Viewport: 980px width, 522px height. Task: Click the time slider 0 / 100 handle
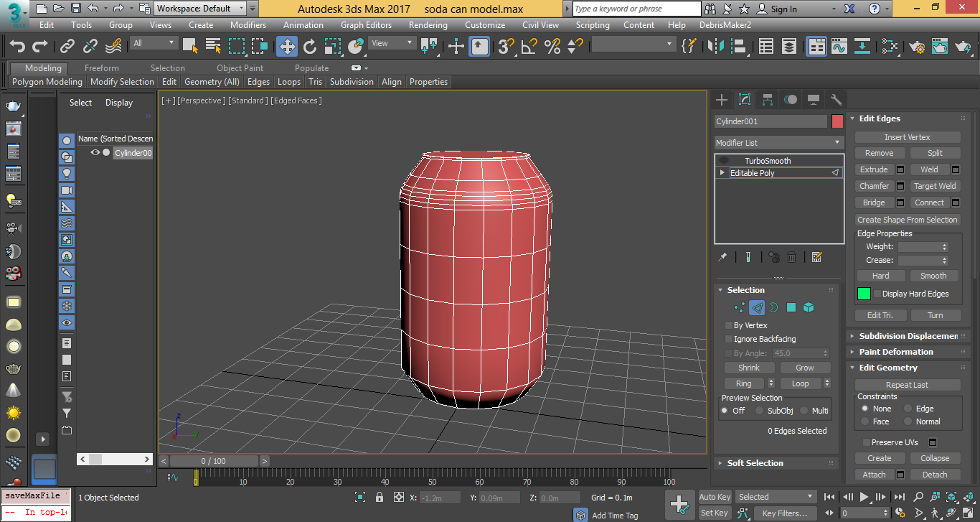(213, 461)
